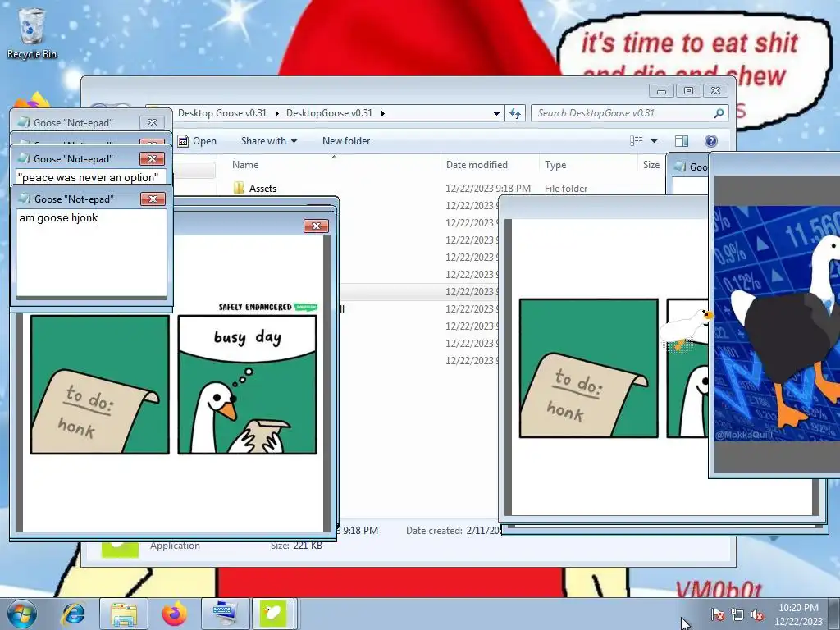
Task: Create a New folder in Explorer
Action: click(x=346, y=141)
